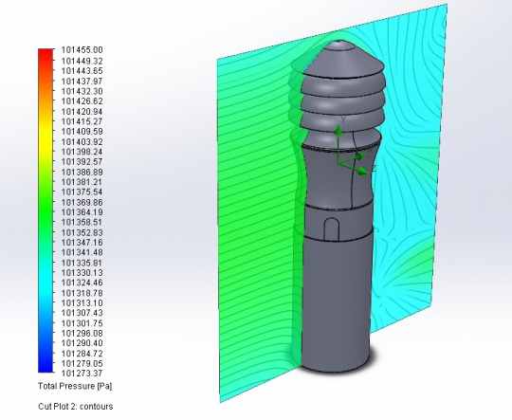
Task: Click legend value 101296.08
Action: click(x=82, y=334)
